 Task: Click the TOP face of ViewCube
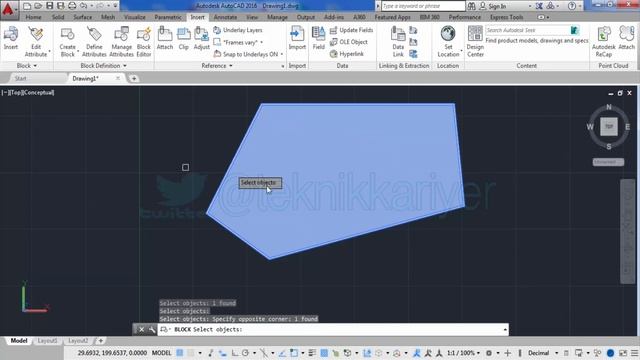click(609, 127)
